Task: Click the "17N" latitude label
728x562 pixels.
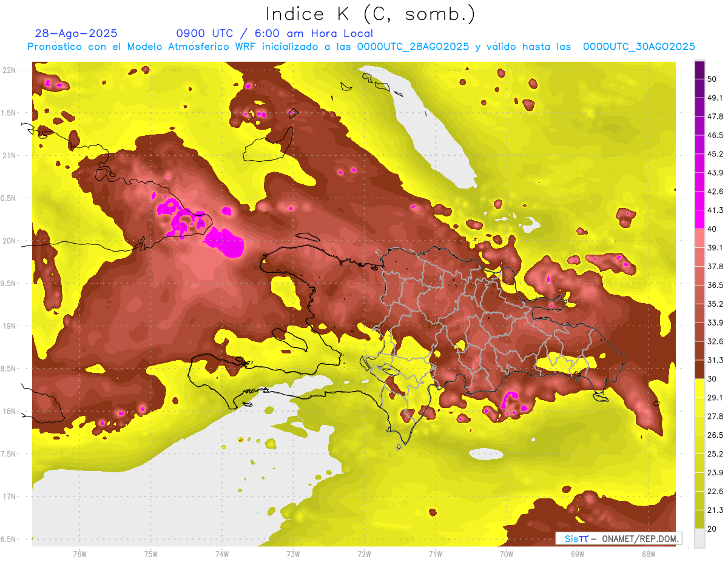Action: (x=10, y=497)
